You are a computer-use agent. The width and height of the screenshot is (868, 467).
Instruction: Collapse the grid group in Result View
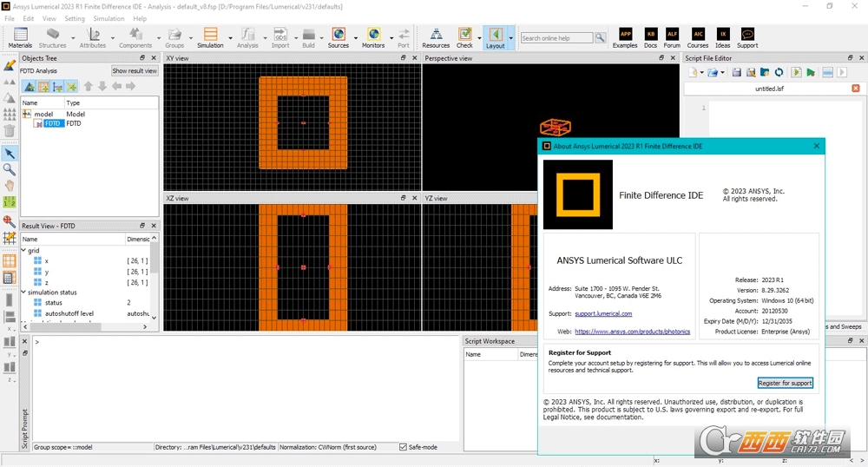tap(23, 251)
